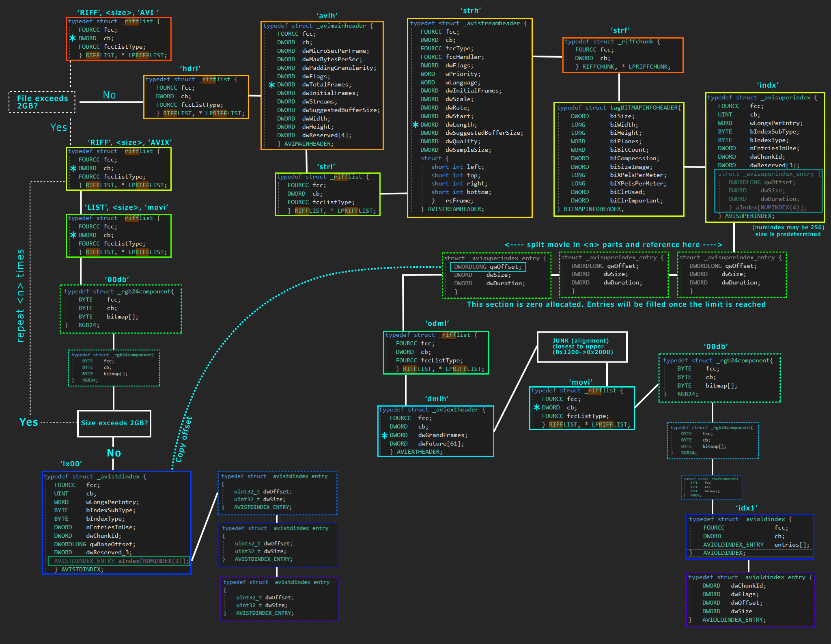This screenshot has height=644, width=831.
Task: Click asterisk in the cyan-bordered 'movi' rifflist box
Action: (536, 407)
